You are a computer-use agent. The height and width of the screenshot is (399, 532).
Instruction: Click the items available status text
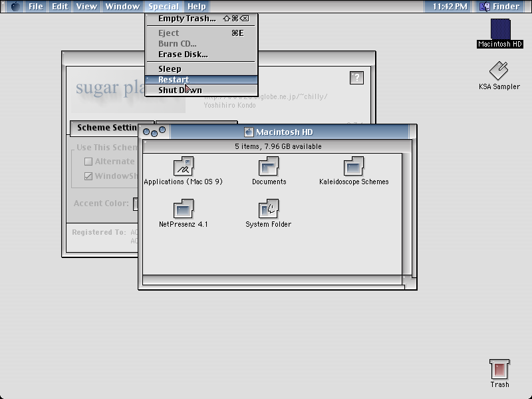278,146
